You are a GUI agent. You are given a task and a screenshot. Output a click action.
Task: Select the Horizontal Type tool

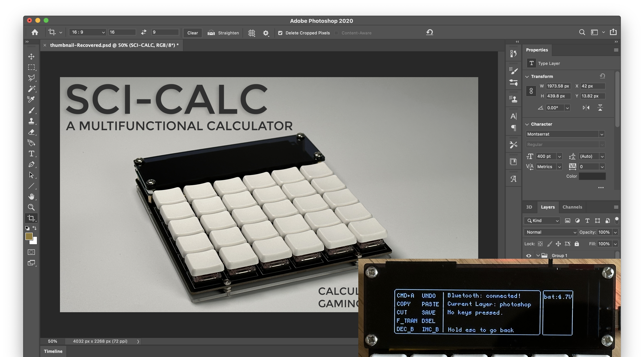(31, 153)
